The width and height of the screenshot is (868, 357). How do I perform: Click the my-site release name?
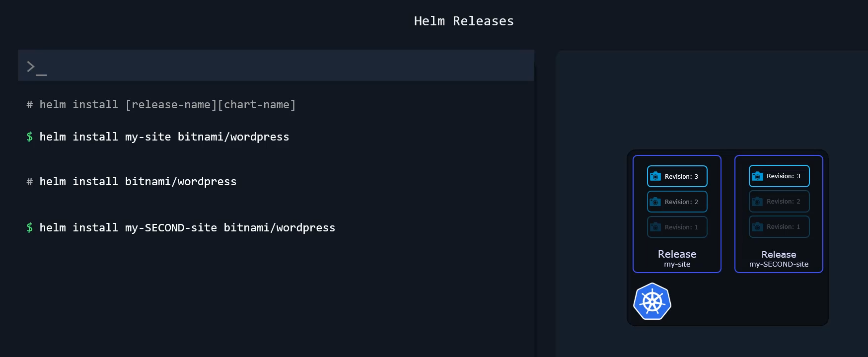[677, 264]
